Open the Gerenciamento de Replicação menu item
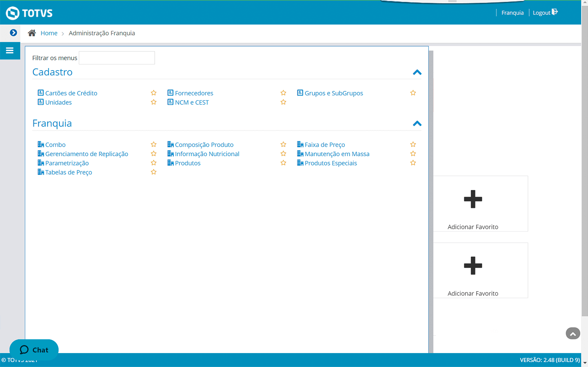This screenshot has width=588, height=367. tap(87, 154)
